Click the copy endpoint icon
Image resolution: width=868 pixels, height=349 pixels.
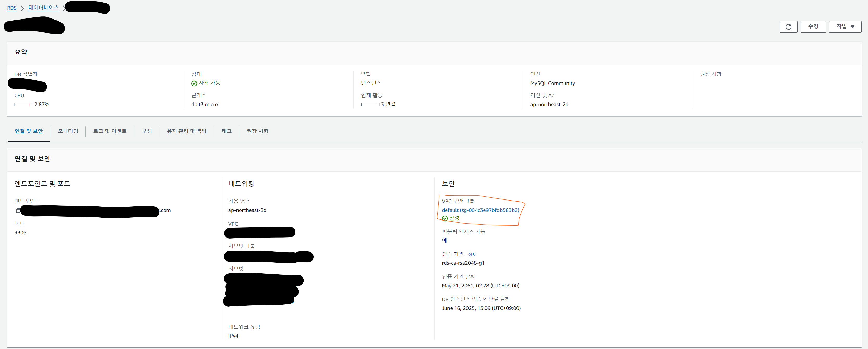(x=18, y=210)
